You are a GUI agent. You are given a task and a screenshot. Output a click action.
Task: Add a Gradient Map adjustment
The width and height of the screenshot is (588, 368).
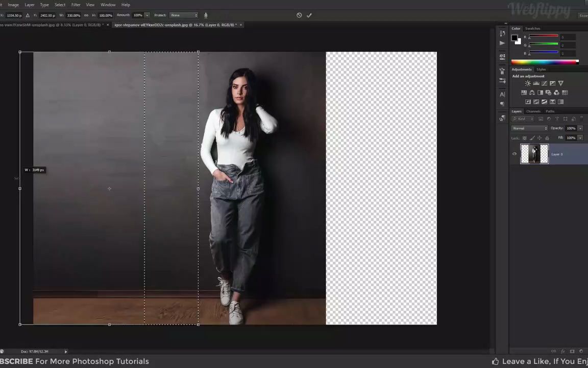(x=560, y=102)
